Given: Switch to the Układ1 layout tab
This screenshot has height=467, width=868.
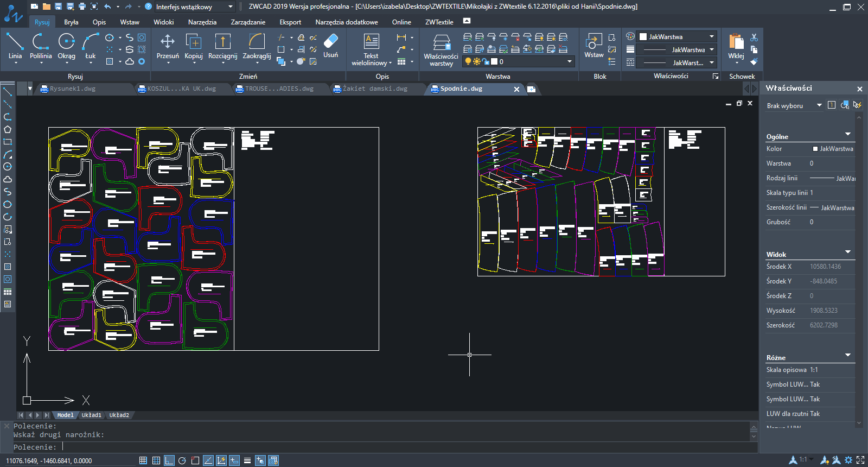Looking at the screenshot, I should pyautogui.click(x=91, y=415).
